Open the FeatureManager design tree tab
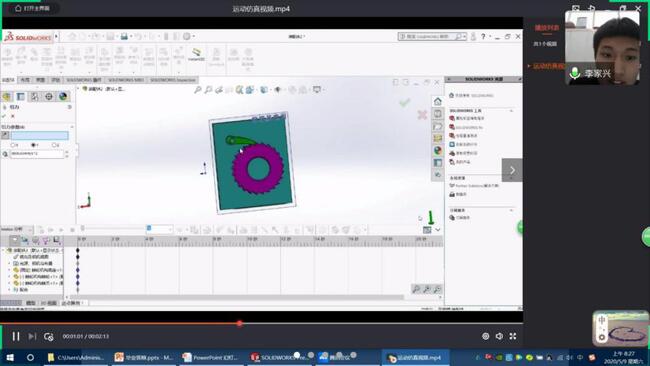Viewport: 650px width, 366px height. point(7,97)
